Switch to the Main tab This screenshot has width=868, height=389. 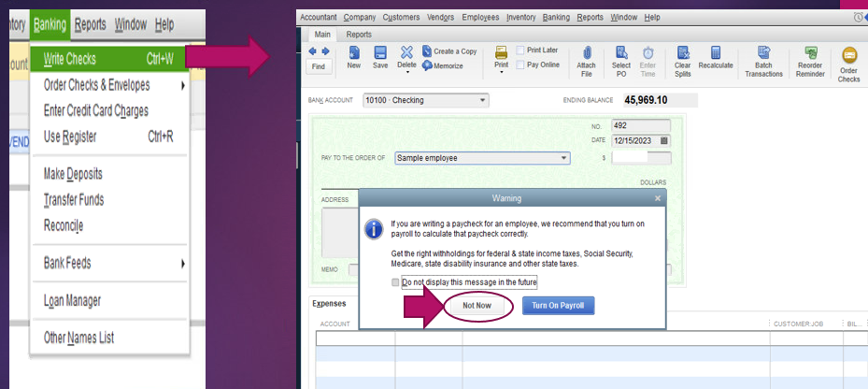tap(322, 35)
